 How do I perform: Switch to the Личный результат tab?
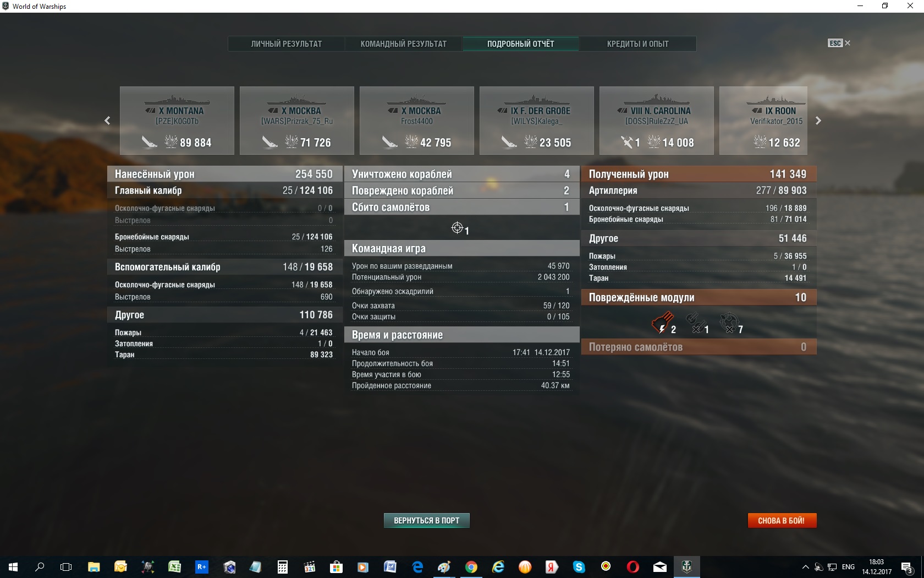287,44
